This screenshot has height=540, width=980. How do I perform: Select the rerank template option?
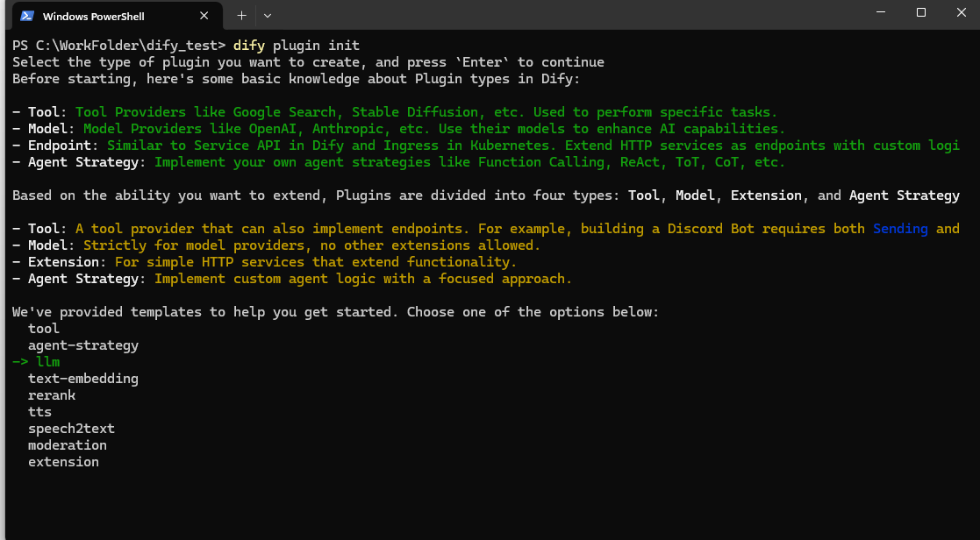point(52,394)
